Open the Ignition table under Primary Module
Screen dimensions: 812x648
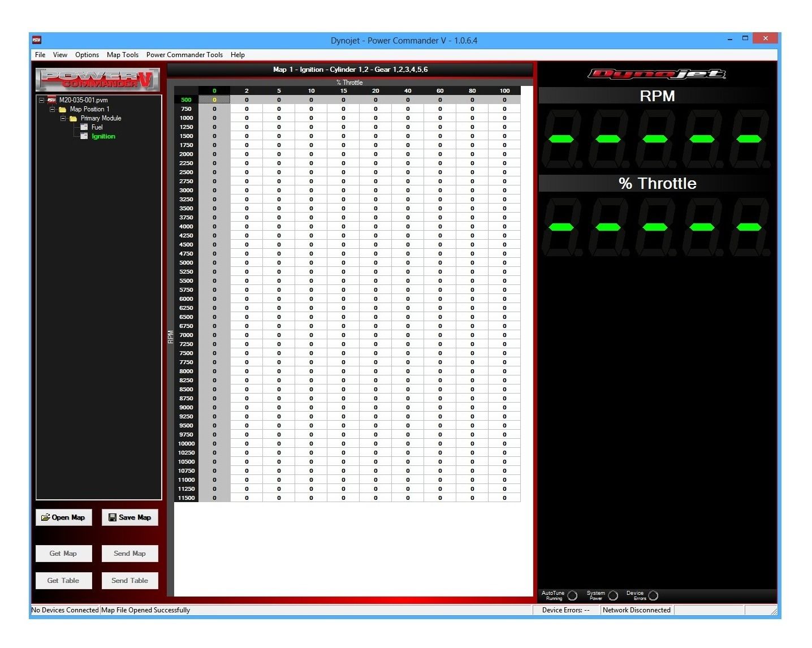tap(102, 136)
